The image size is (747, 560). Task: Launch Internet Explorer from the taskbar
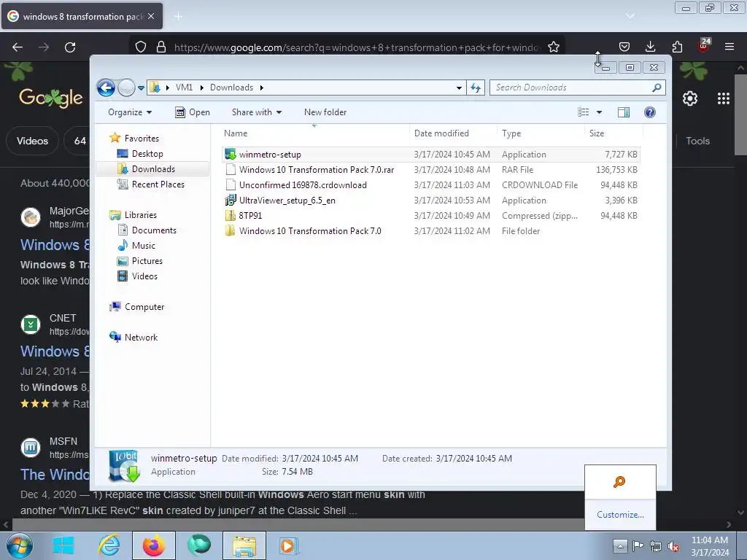coord(109,545)
